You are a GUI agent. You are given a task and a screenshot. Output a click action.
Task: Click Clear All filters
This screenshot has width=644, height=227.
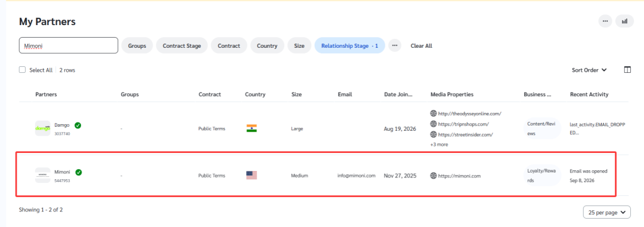click(x=422, y=45)
